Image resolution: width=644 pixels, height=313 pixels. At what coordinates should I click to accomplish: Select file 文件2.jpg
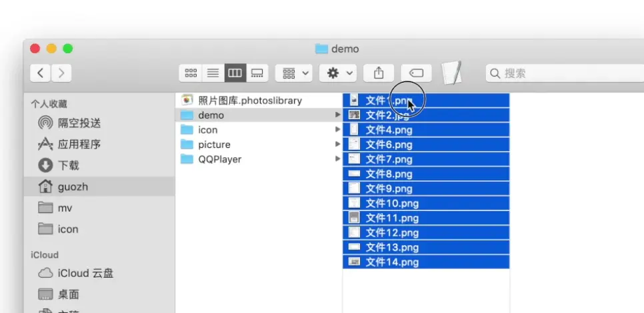coord(426,115)
